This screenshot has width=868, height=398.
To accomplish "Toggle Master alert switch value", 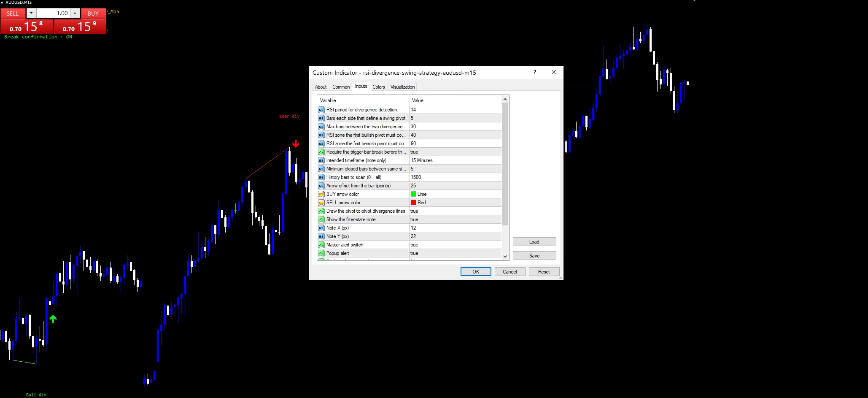I will (456, 245).
